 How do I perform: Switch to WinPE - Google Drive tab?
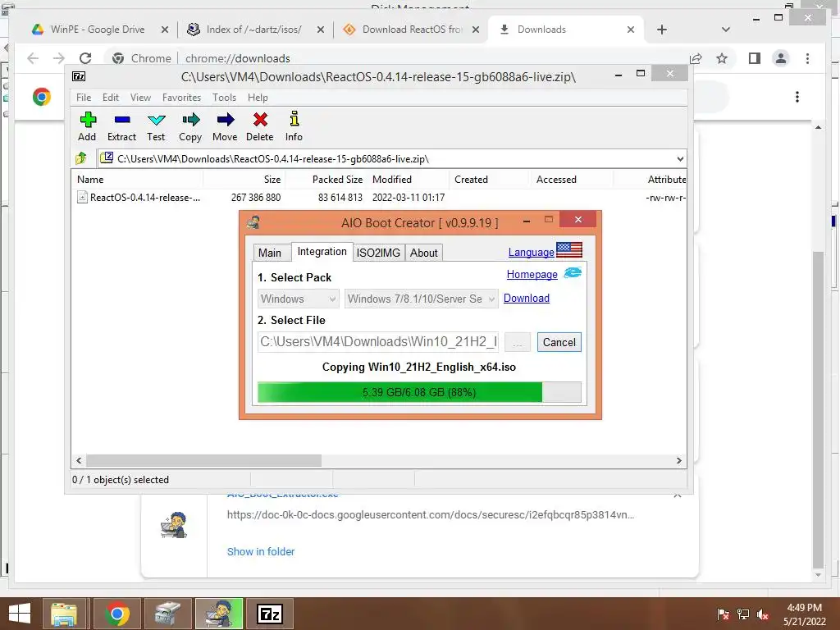(x=98, y=30)
